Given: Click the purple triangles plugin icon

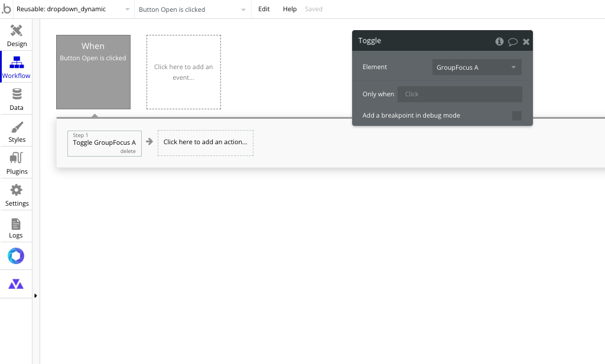Looking at the screenshot, I should [16, 284].
